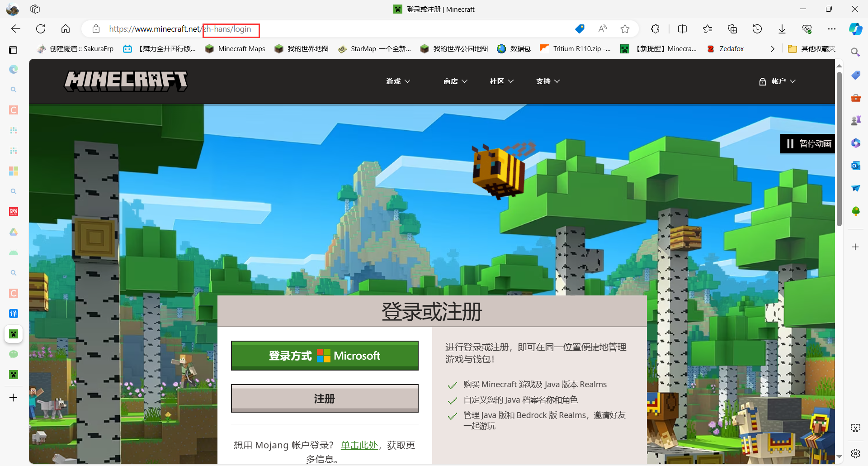Switch to the Mojang Studios tab
The image size is (868, 466).
click(14, 212)
